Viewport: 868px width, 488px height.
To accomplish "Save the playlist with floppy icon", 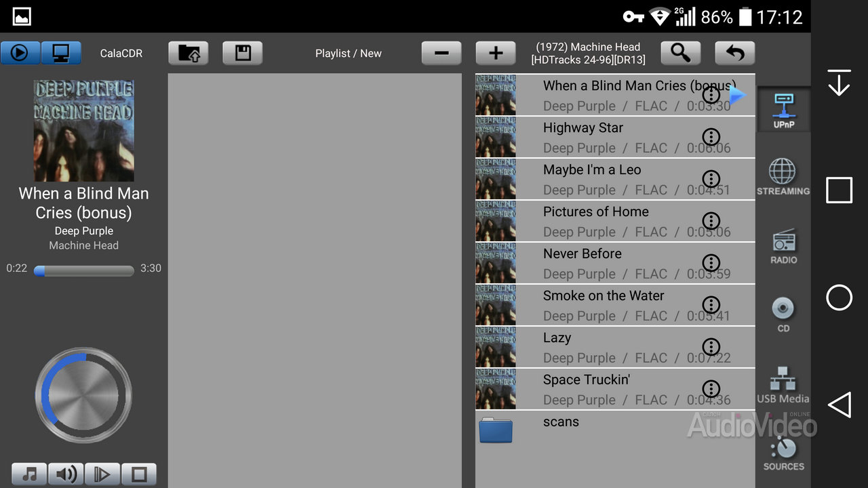I will pyautogui.click(x=243, y=53).
